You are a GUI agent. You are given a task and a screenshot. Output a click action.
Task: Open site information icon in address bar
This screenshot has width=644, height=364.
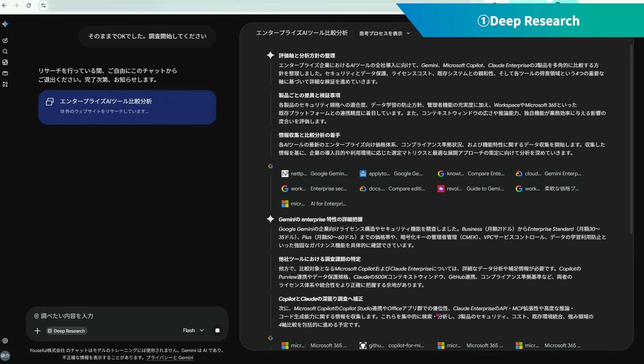click(43, 5)
